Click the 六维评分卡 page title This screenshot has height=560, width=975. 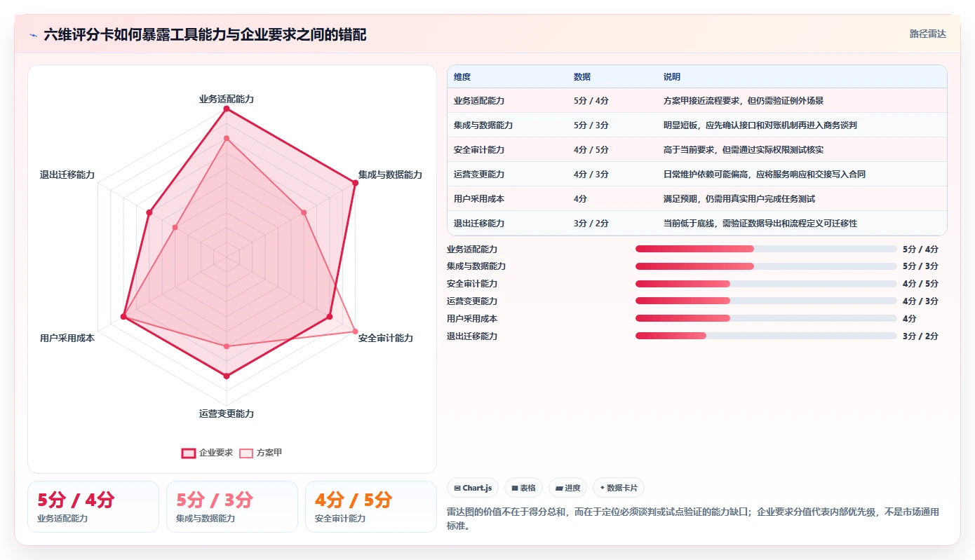coord(205,34)
